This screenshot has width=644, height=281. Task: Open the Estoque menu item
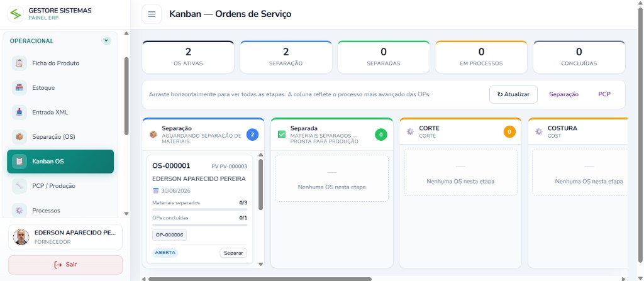60,88
